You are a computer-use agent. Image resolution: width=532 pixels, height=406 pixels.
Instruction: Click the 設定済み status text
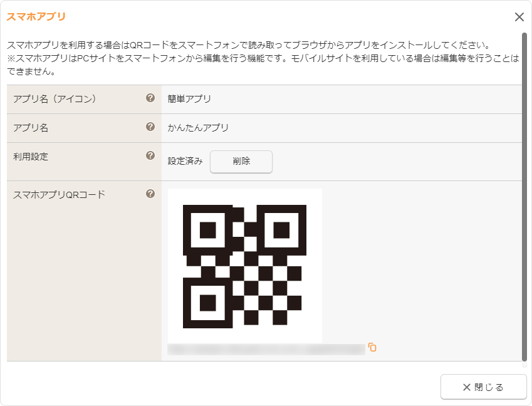pyautogui.click(x=185, y=161)
